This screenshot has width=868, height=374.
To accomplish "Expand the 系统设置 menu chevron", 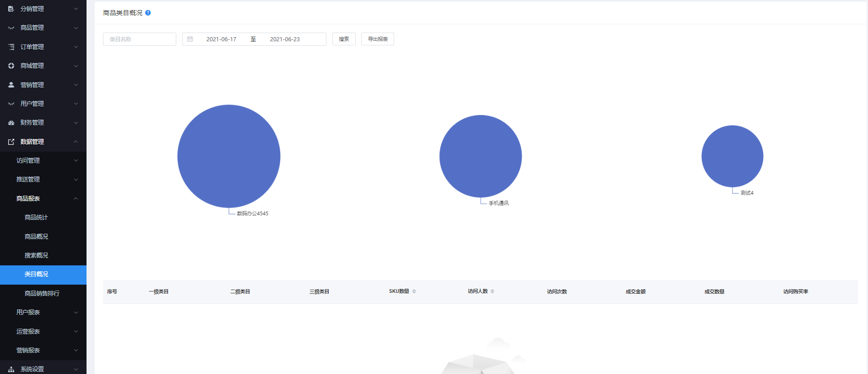I will (x=76, y=369).
